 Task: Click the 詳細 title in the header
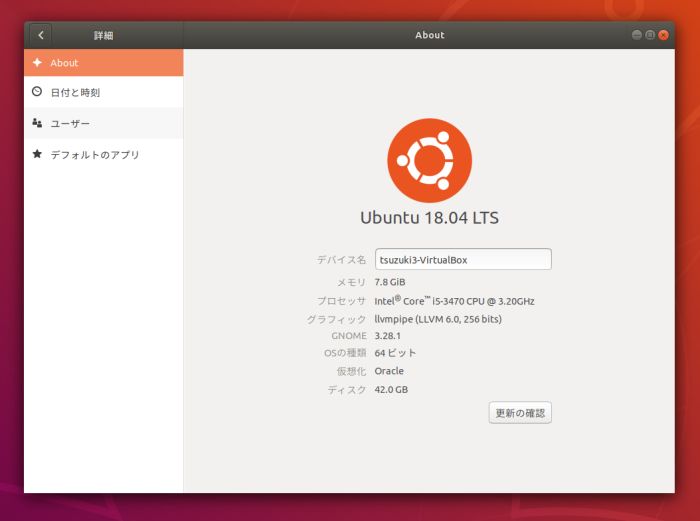click(x=103, y=35)
